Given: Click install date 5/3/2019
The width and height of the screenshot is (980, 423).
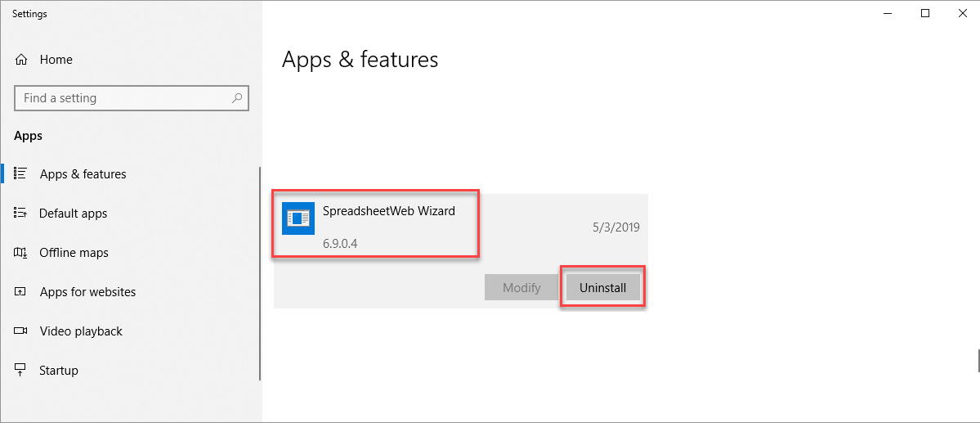Looking at the screenshot, I should tap(616, 227).
